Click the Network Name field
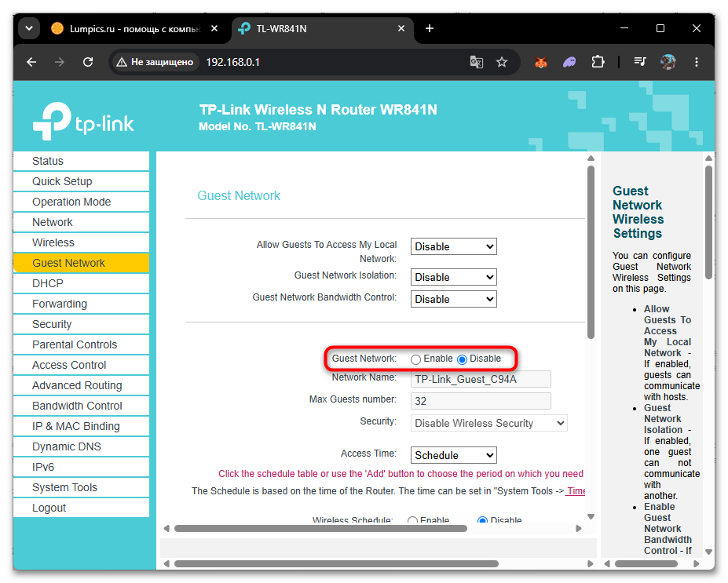728x583 pixels. (481, 379)
